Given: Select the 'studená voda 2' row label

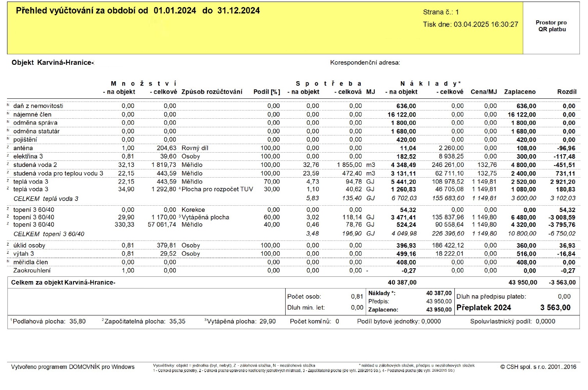Looking at the screenshot, I should (35, 165).
